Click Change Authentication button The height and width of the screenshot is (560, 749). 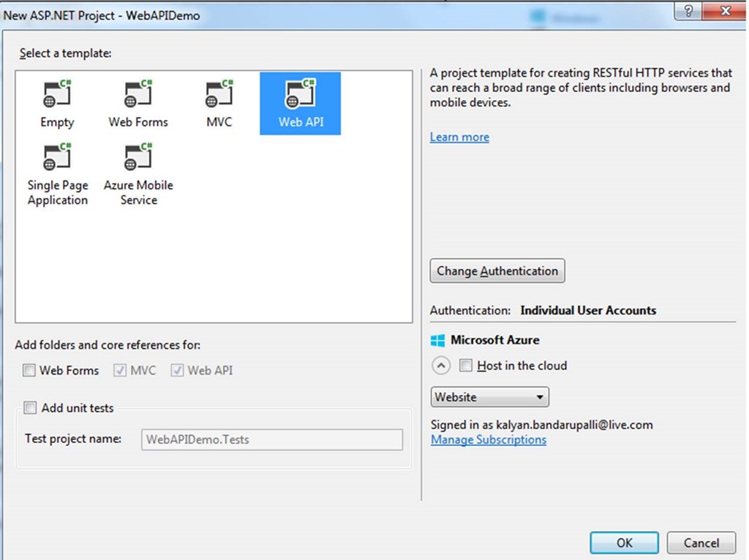pyautogui.click(x=497, y=271)
